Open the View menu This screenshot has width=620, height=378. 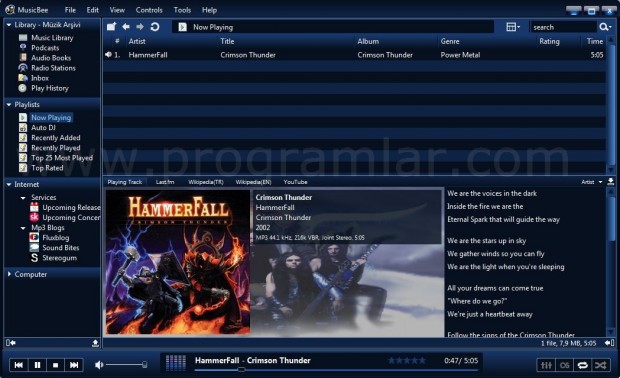(117, 10)
